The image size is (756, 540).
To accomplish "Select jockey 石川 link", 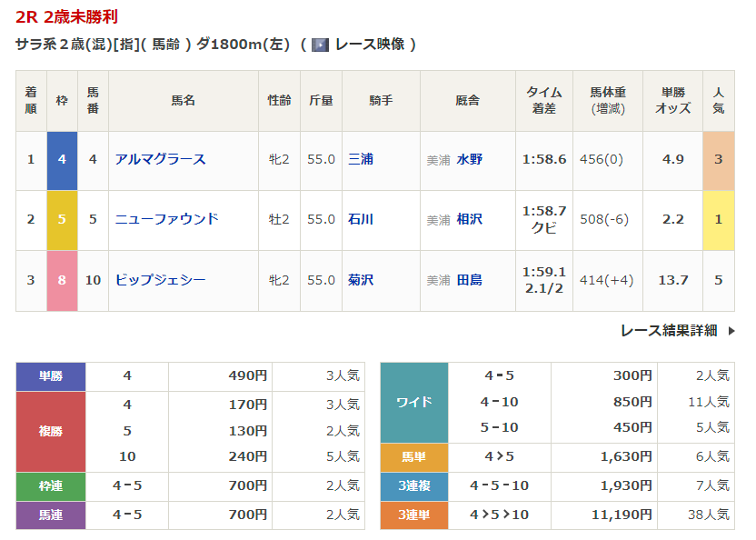I will pos(361,219).
